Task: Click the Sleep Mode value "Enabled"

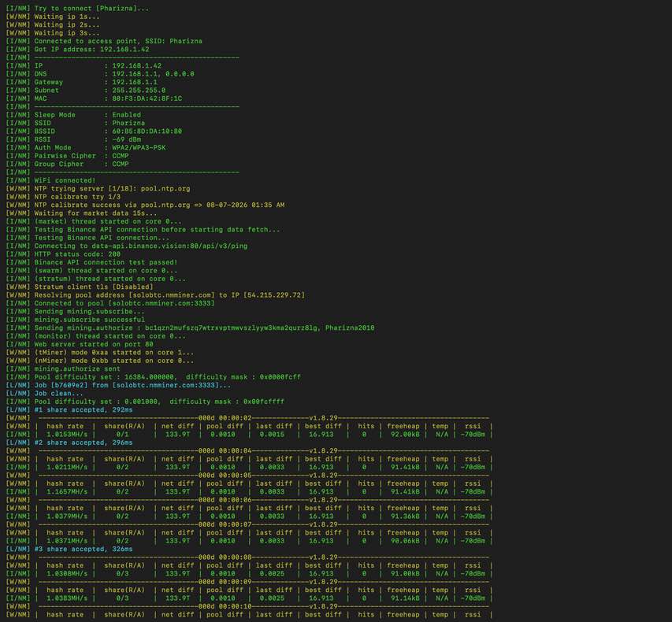Action: point(126,115)
